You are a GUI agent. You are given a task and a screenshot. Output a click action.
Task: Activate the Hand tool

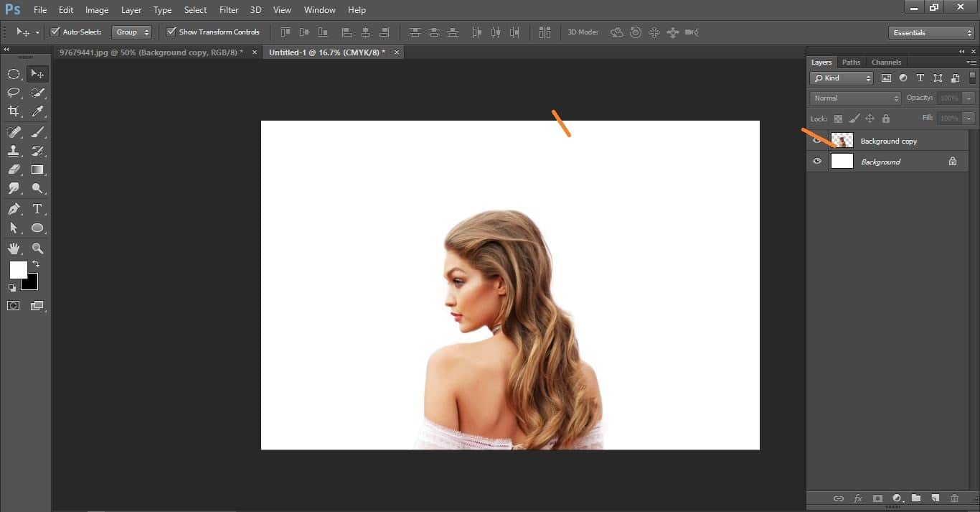click(14, 248)
